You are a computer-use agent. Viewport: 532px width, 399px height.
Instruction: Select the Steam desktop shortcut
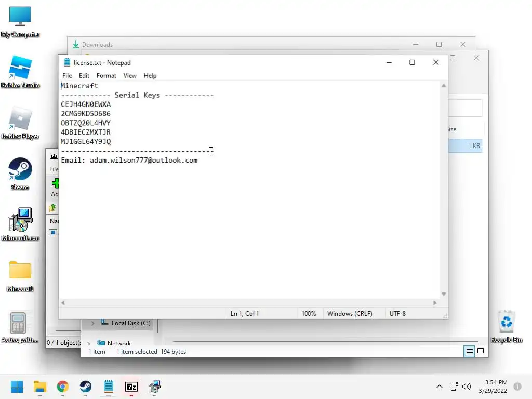[20, 174]
